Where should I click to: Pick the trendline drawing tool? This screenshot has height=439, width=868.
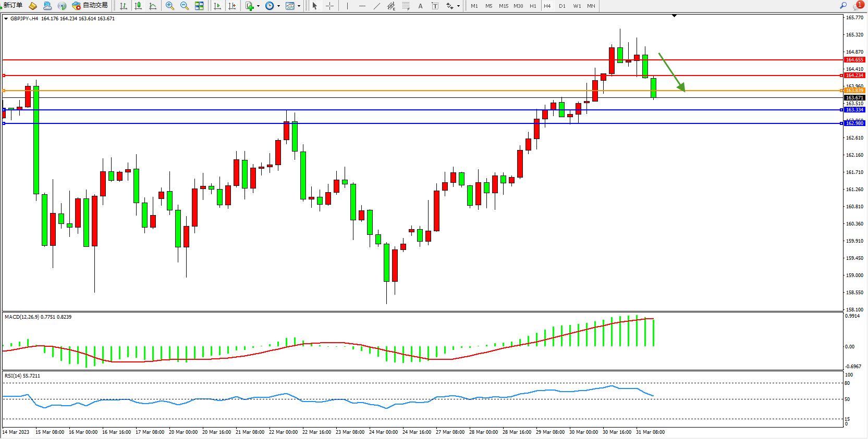tap(376, 6)
